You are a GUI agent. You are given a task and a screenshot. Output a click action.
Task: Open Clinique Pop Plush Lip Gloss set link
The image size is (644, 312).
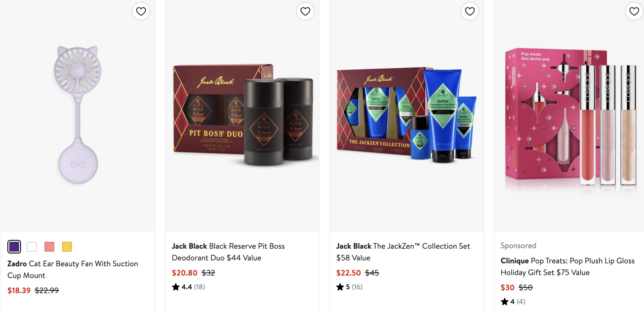(568, 267)
